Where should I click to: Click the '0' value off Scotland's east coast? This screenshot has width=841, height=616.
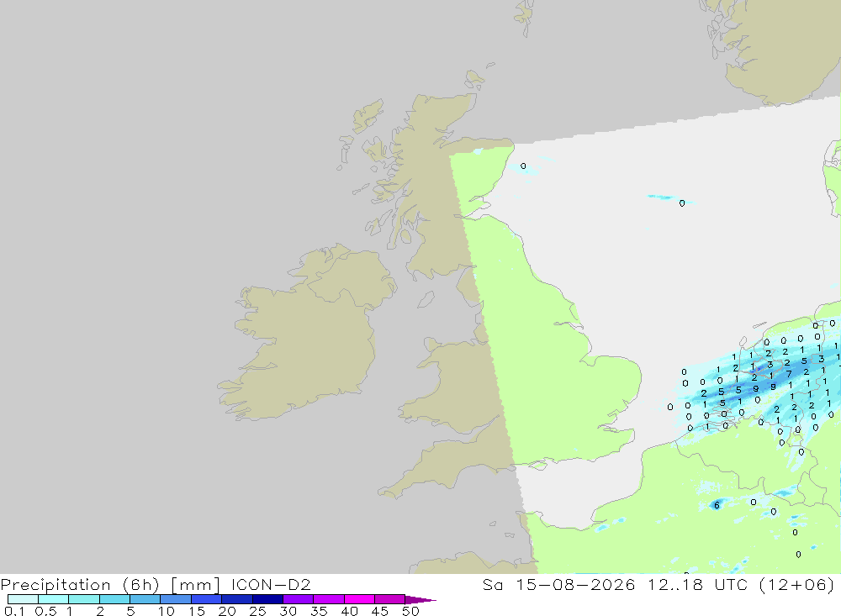coord(523,166)
